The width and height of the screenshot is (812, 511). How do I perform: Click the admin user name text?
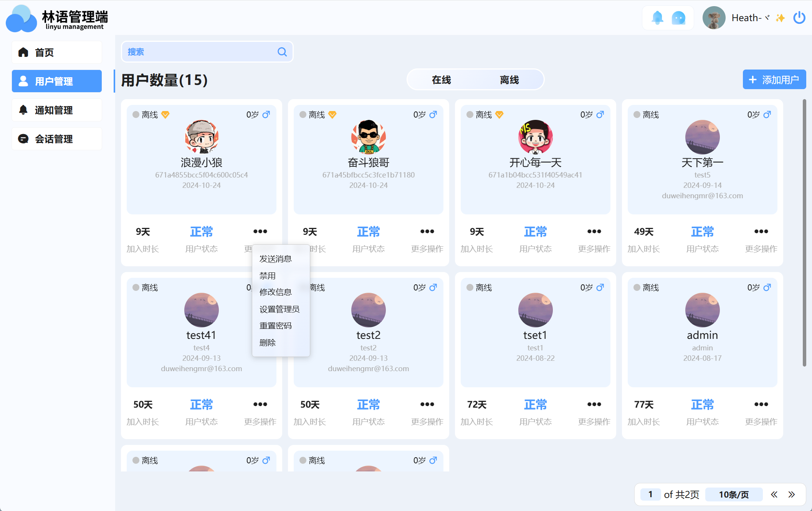click(x=702, y=335)
